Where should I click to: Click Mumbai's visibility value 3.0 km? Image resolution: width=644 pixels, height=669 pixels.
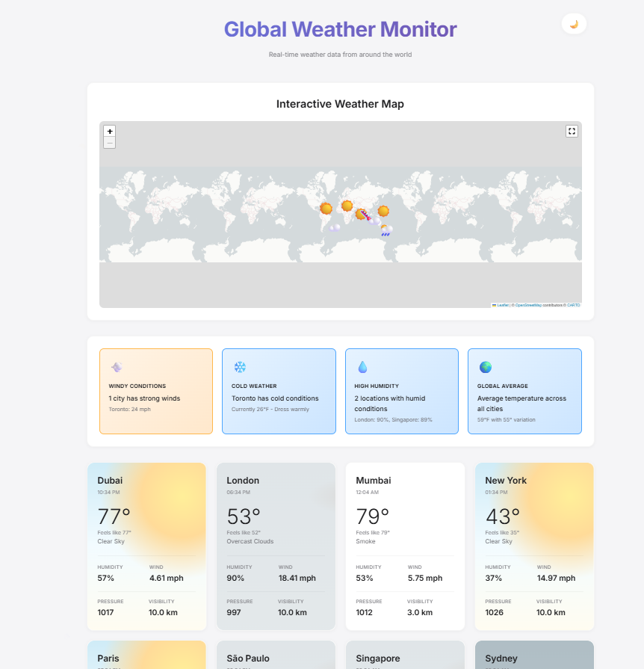click(x=420, y=612)
